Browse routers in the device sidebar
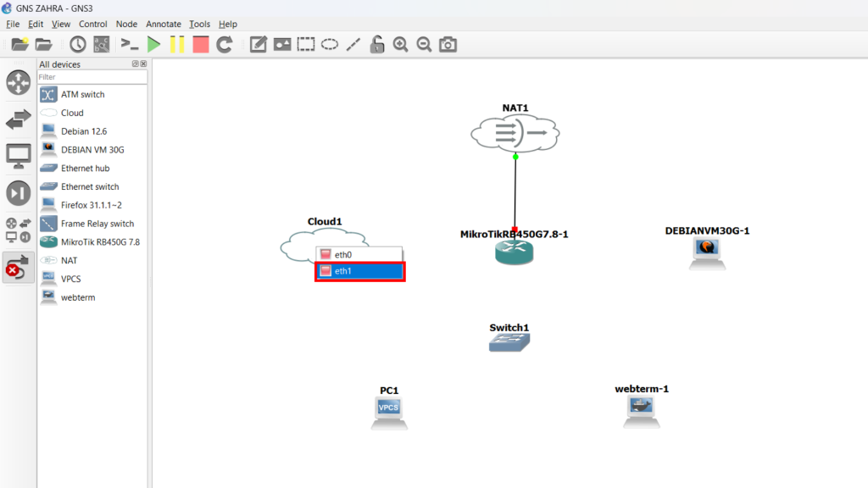Viewport: 868px width, 488px height. point(18,83)
